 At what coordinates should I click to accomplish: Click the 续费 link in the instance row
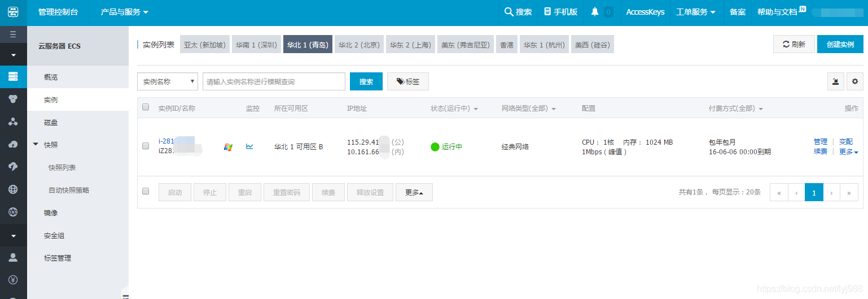821,151
